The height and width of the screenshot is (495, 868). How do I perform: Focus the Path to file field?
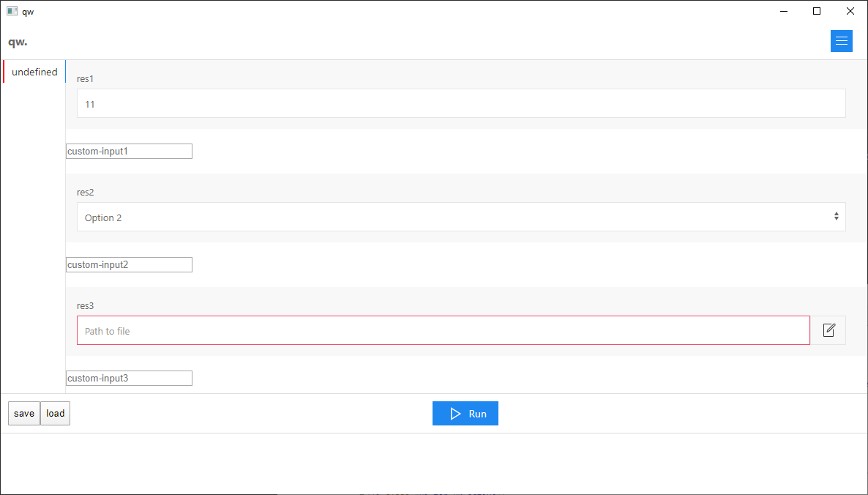[x=443, y=331]
